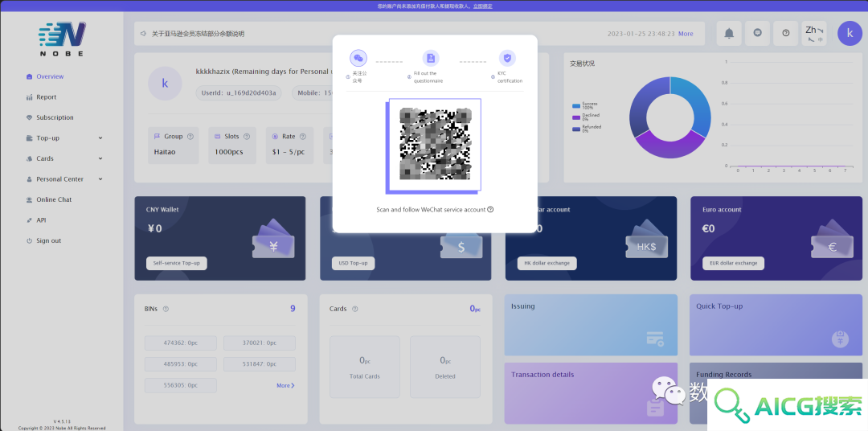Click the yen wallet card icon
The image size is (868, 431).
(273, 240)
